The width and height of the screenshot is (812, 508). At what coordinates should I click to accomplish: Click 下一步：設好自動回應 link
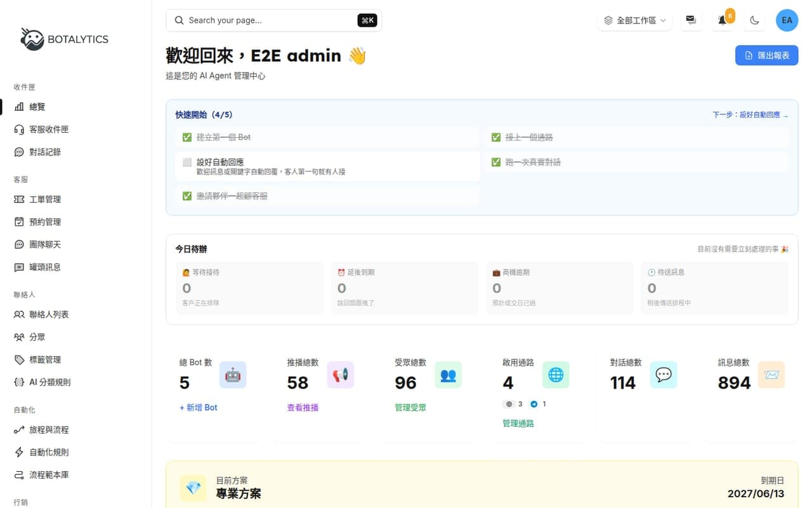click(750, 115)
